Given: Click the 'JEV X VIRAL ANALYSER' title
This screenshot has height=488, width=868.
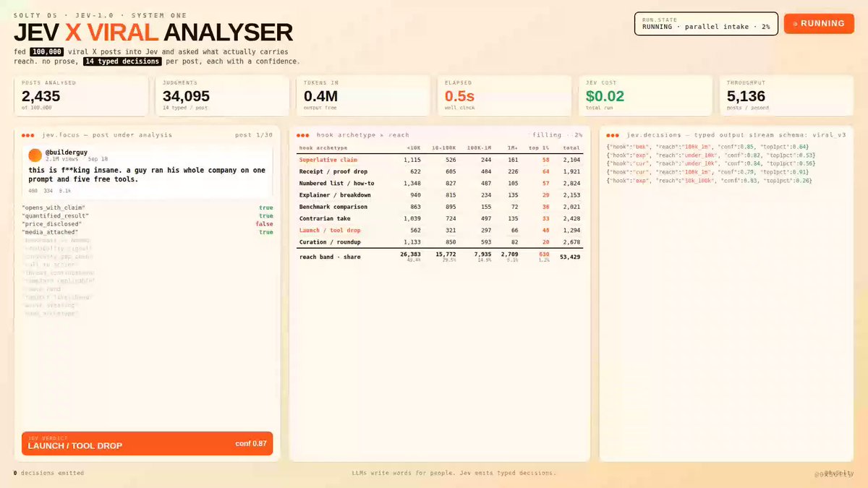Looking at the screenshot, I should [153, 32].
